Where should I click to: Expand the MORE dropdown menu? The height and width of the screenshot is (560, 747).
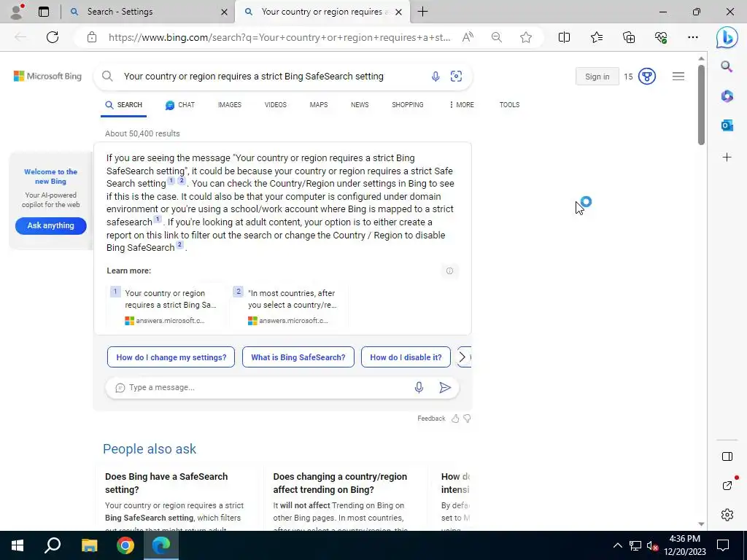pos(462,105)
